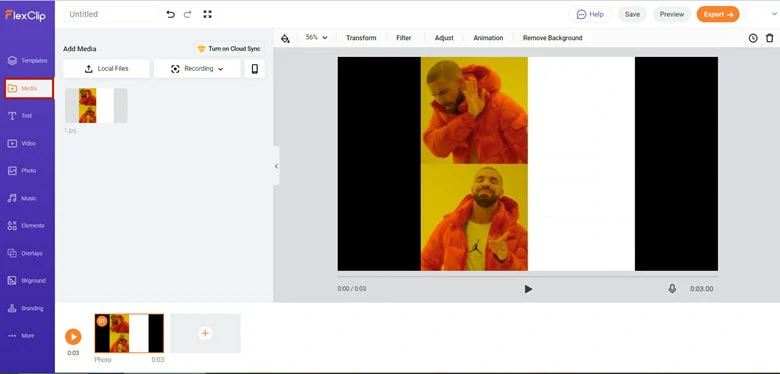Select the 1.jpg media thumbnail
780x374 pixels.
[96, 105]
